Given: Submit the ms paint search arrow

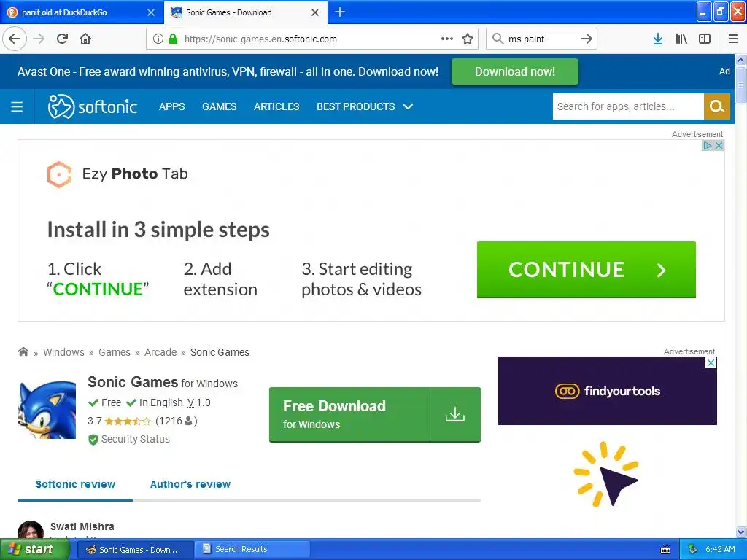Looking at the screenshot, I should pos(587,39).
